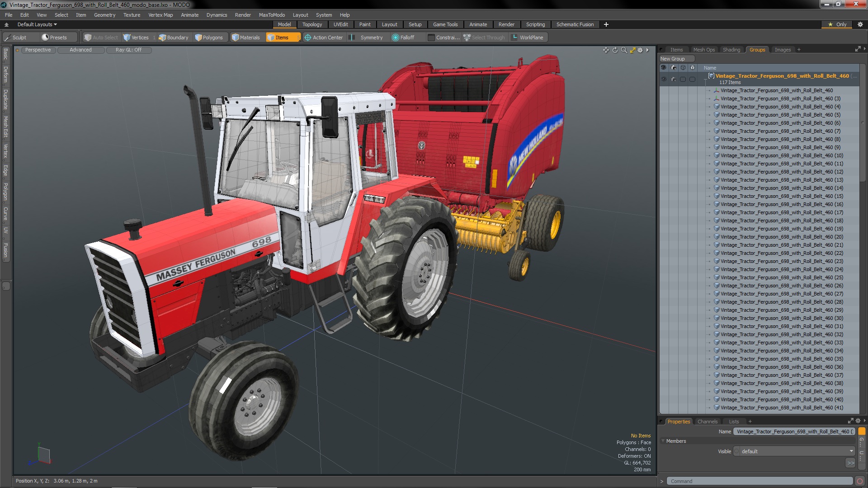Expand the viewport controls arrow
868x488 pixels.
pos(647,50)
